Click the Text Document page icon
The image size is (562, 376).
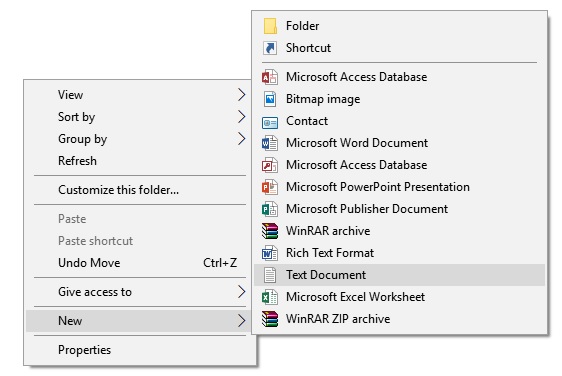coord(270,275)
